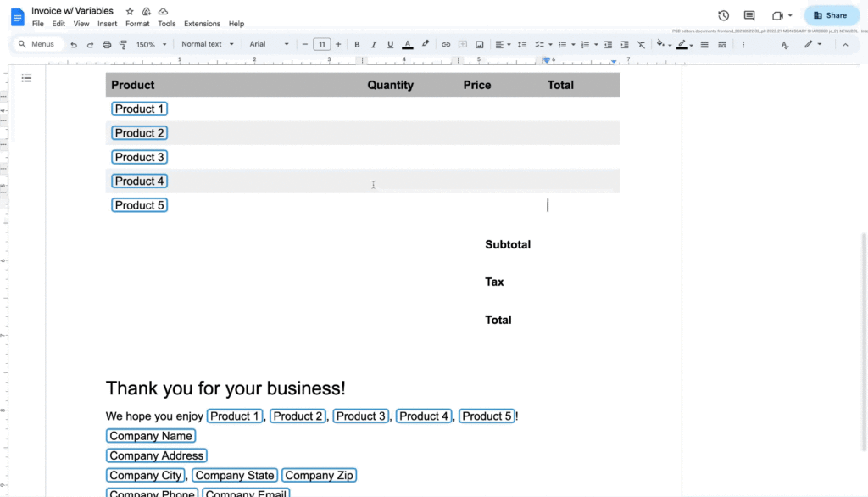Hide the menus with collapse chevron
Viewport: 868px width, 497px height.
[845, 45]
